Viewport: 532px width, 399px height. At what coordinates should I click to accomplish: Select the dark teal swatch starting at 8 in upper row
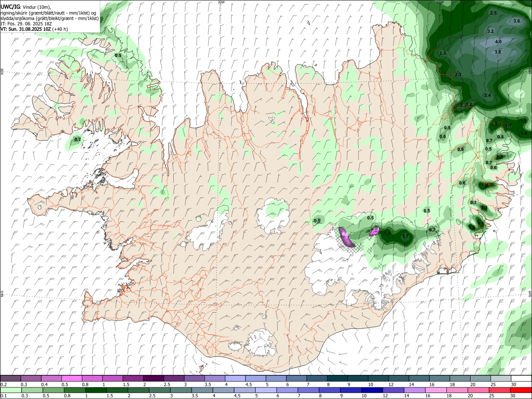[x=337, y=379]
